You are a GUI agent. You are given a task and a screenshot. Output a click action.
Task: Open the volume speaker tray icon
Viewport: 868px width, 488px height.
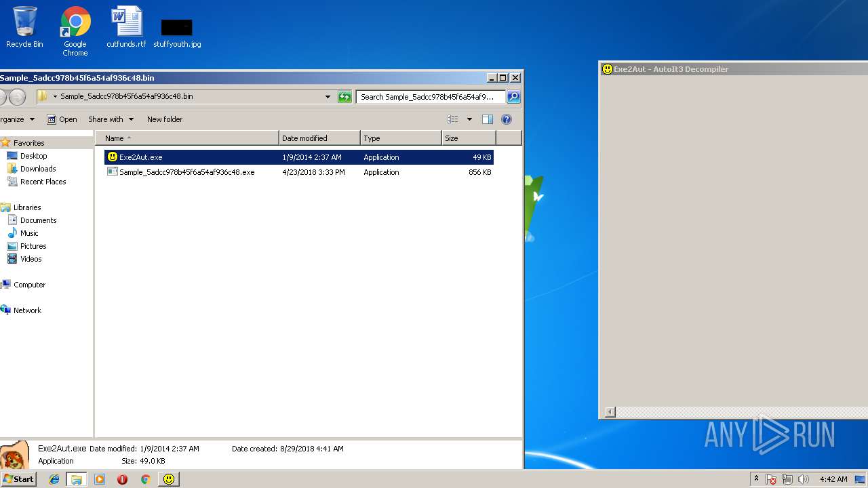[804, 479]
